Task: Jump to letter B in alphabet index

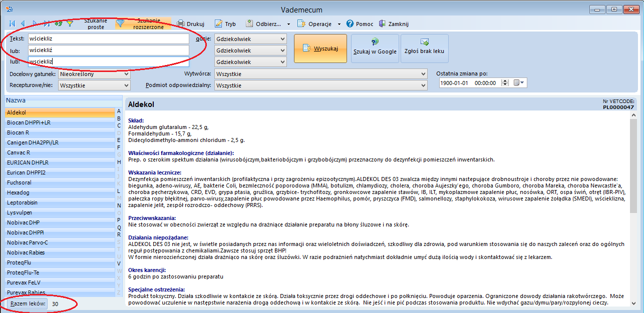Action: point(119,118)
